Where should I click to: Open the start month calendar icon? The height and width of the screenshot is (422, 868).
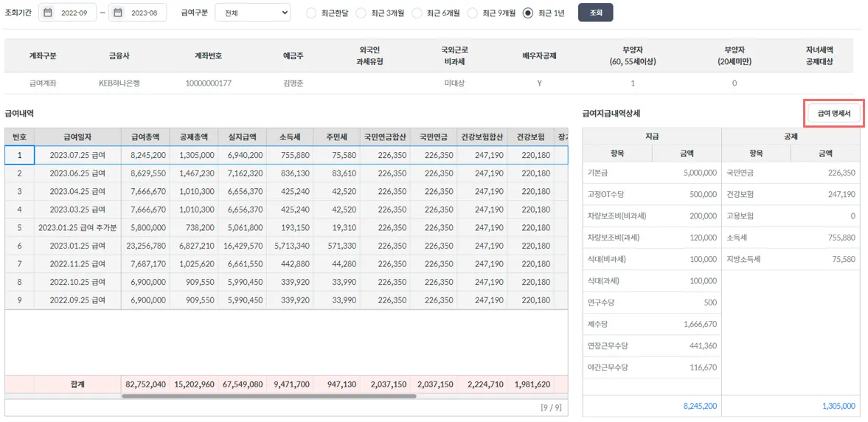point(48,13)
